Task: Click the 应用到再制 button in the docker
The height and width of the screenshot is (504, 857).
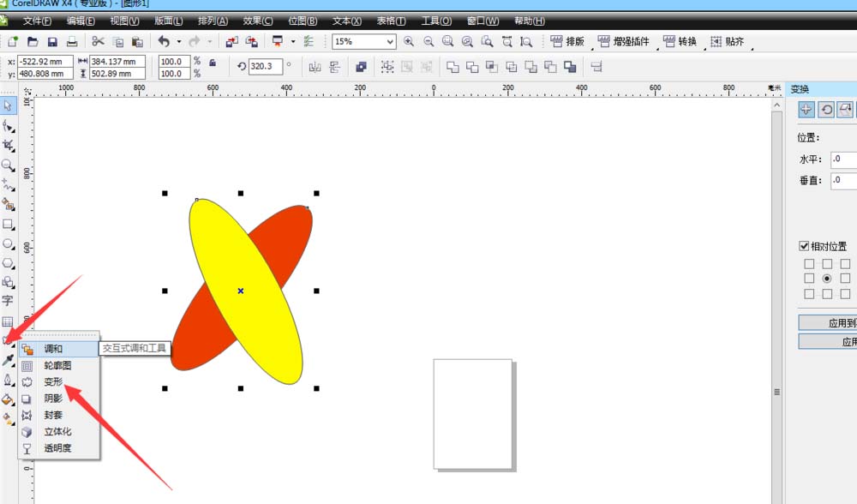Action: 828,323
